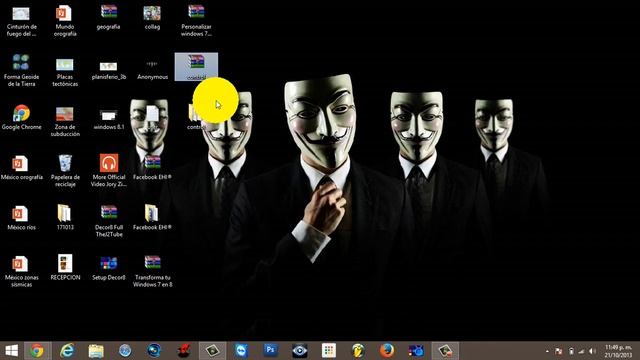640x360 pixels.
Task: Launch the Google Chrome desktop shortcut
Action: pyautogui.click(x=21, y=118)
